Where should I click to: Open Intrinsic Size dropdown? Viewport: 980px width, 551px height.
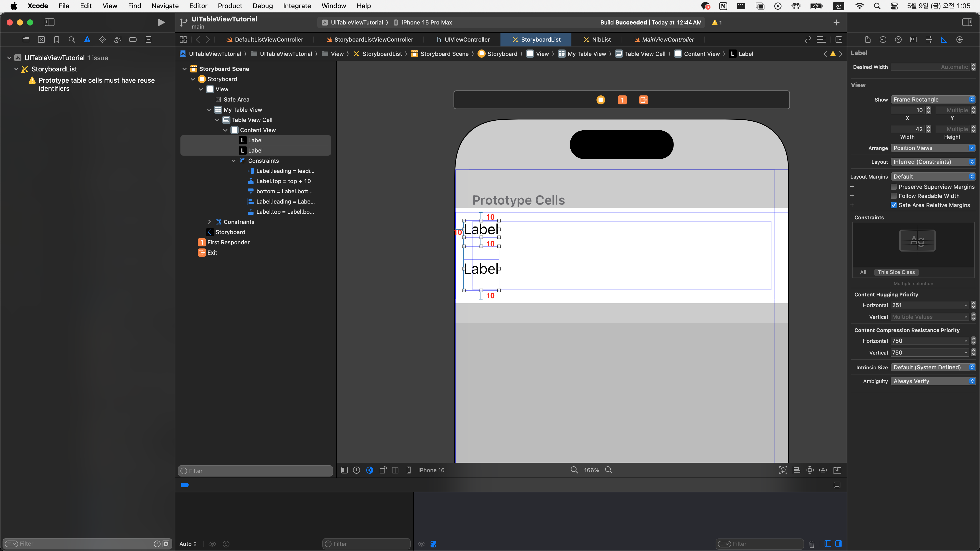933,367
